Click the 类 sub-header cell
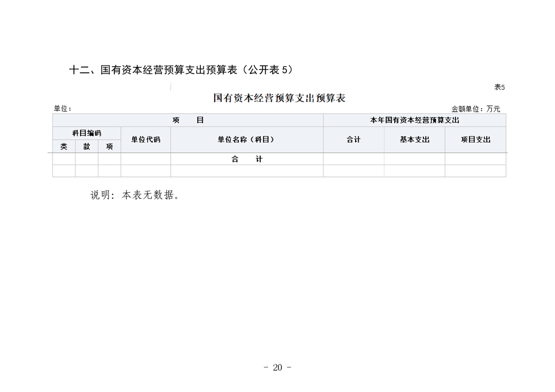The image size is (555, 392). (64, 146)
